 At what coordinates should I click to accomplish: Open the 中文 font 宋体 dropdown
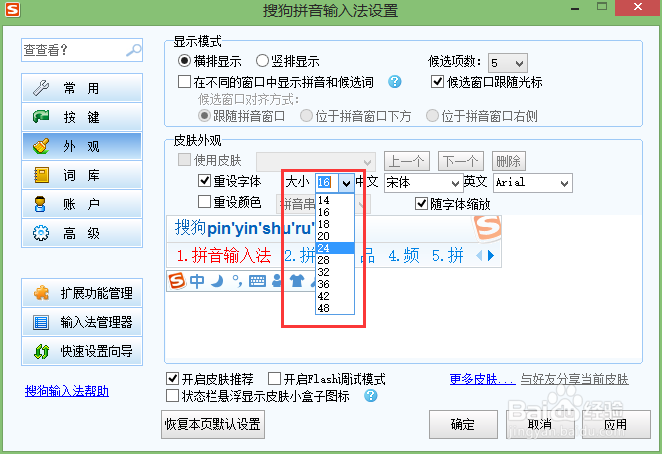423,183
